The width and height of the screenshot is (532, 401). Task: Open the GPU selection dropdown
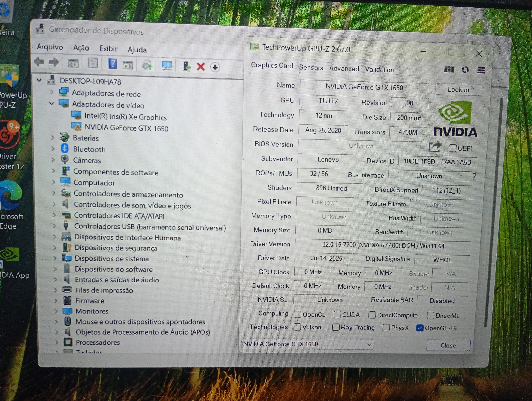[369, 344]
